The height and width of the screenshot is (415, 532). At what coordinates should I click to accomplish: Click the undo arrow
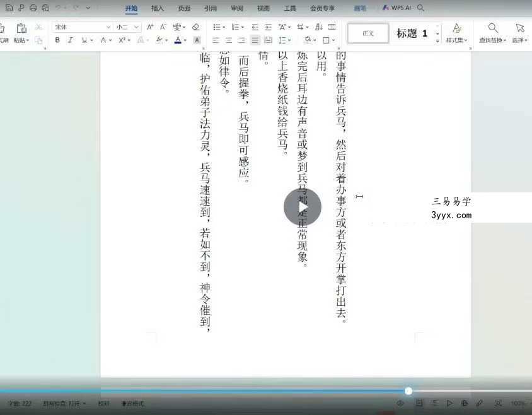coord(58,8)
